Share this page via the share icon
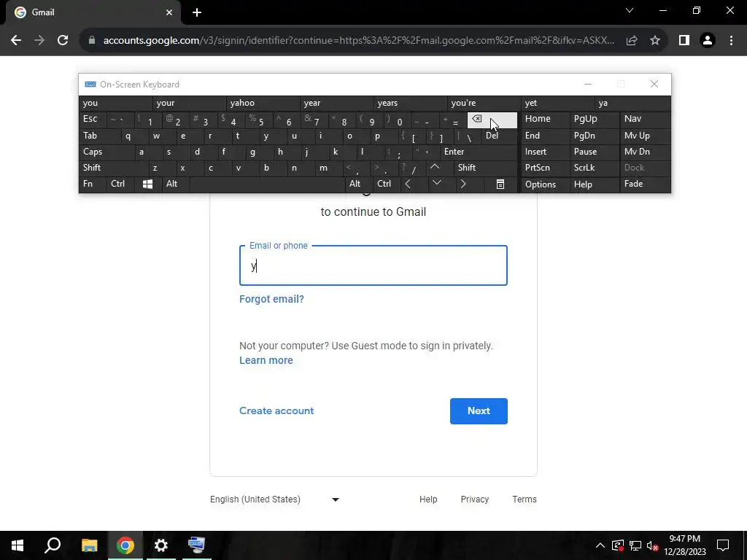The height and width of the screenshot is (560, 747). pyautogui.click(x=632, y=41)
